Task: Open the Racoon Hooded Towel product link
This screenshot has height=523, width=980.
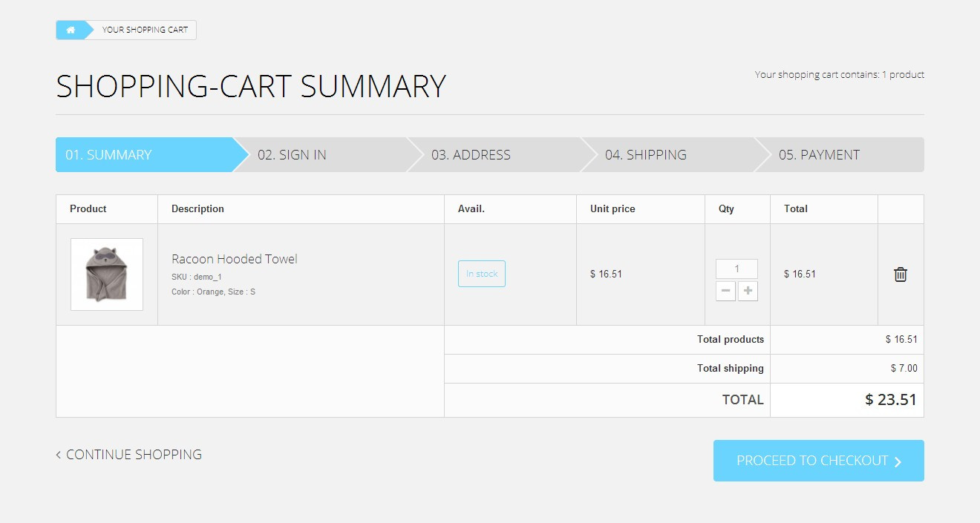Action: [235, 259]
